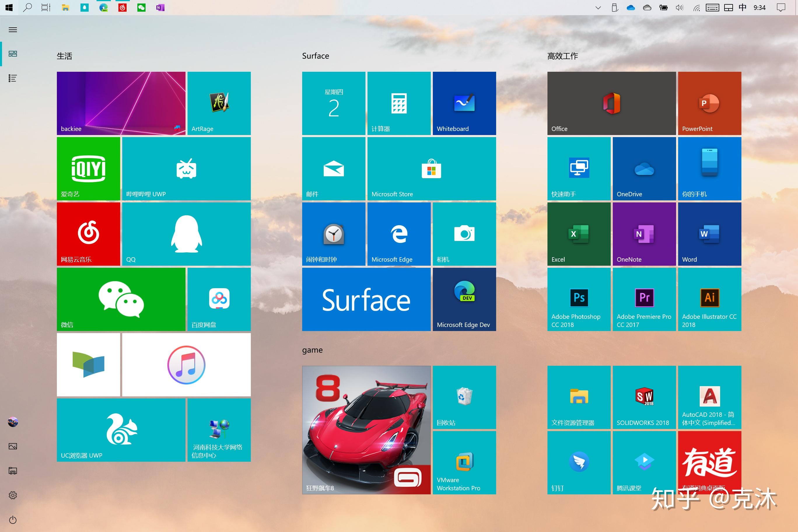The width and height of the screenshot is (798, 532).
Task: Open the volume speaker tray icon
Action: pos(679,8)
